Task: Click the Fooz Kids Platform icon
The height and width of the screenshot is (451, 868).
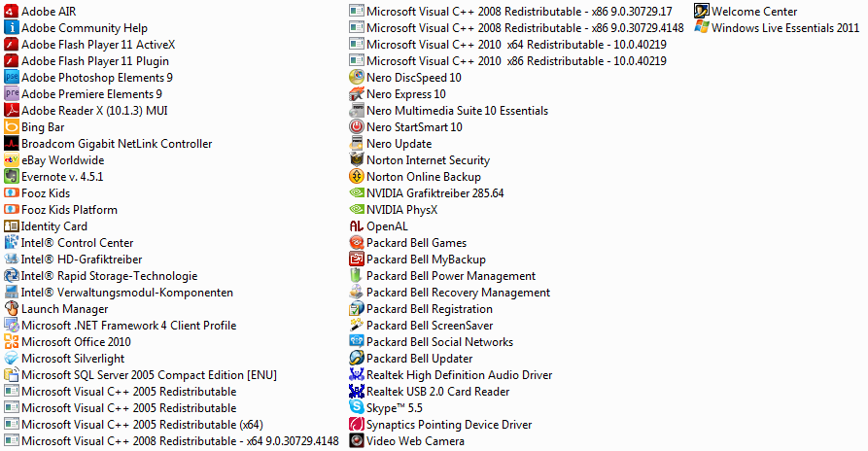Action: coord(11,210)
